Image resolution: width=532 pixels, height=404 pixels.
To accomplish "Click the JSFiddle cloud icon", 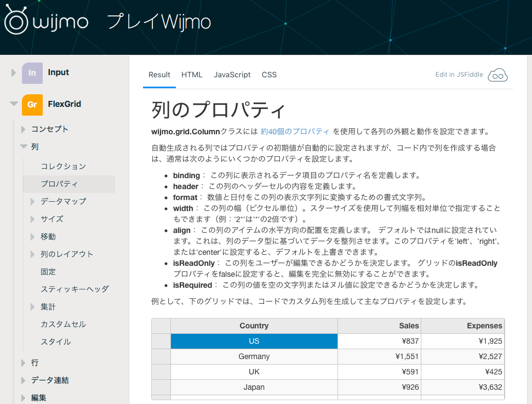I will tap(497, 75).
